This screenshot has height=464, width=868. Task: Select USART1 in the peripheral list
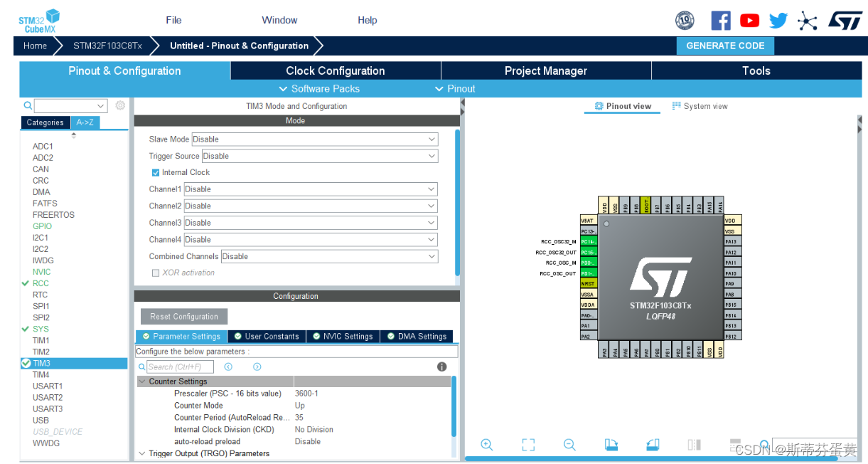pyautogui.click(x=48, y=386)
